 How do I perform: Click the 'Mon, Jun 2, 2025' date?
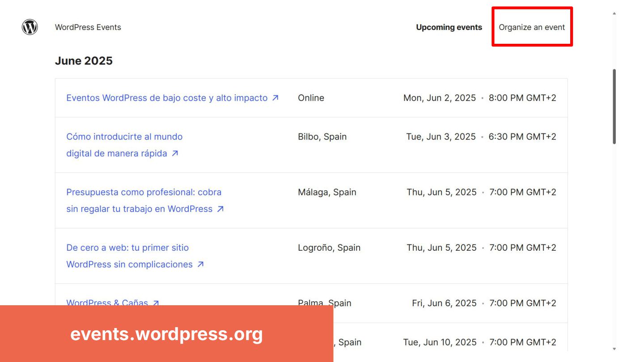[440, 98]
